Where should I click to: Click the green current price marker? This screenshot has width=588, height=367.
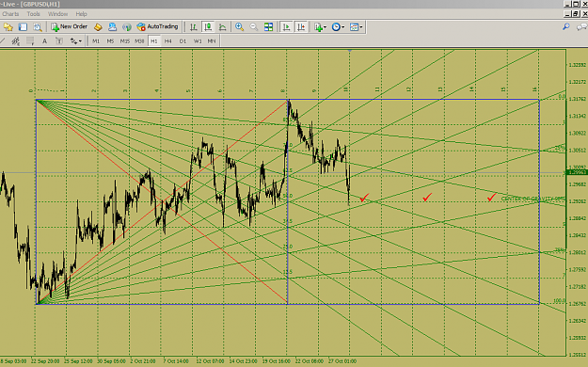pos(577,172)
